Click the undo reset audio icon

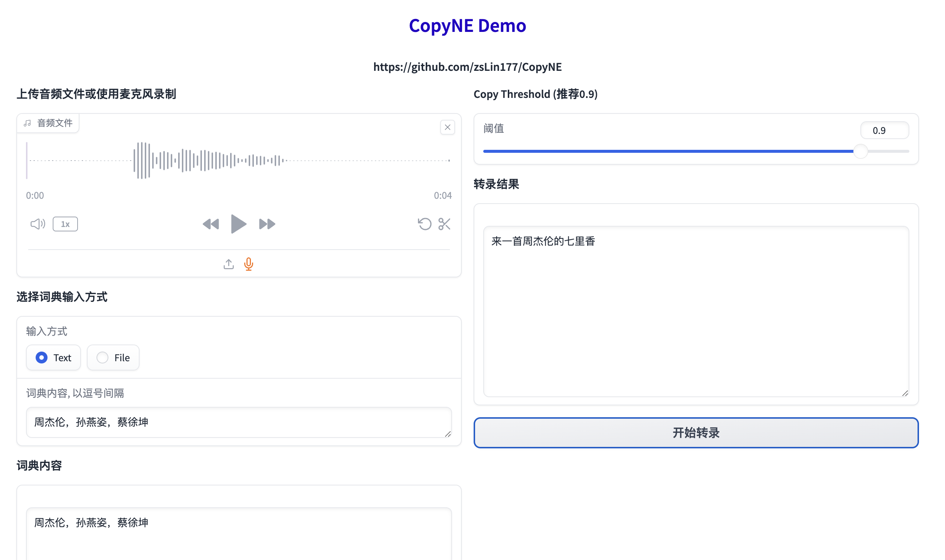(424, 224)
